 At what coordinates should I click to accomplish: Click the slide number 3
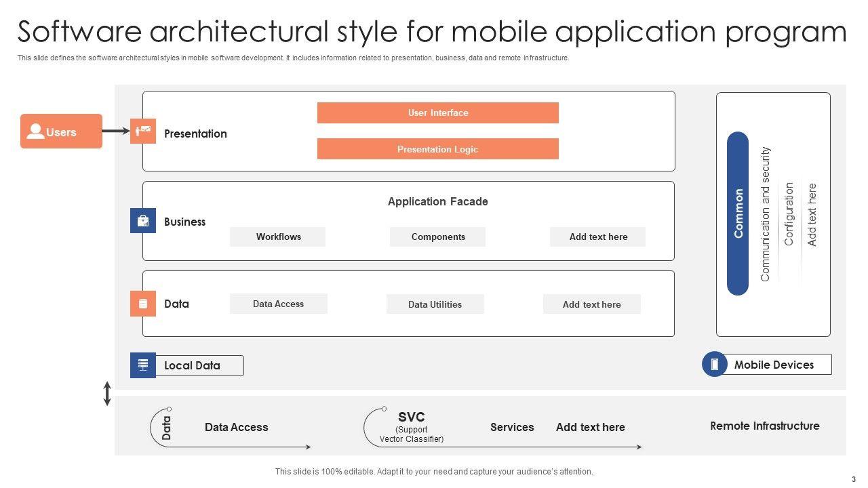pyautogui.click(x=854, y=479)
